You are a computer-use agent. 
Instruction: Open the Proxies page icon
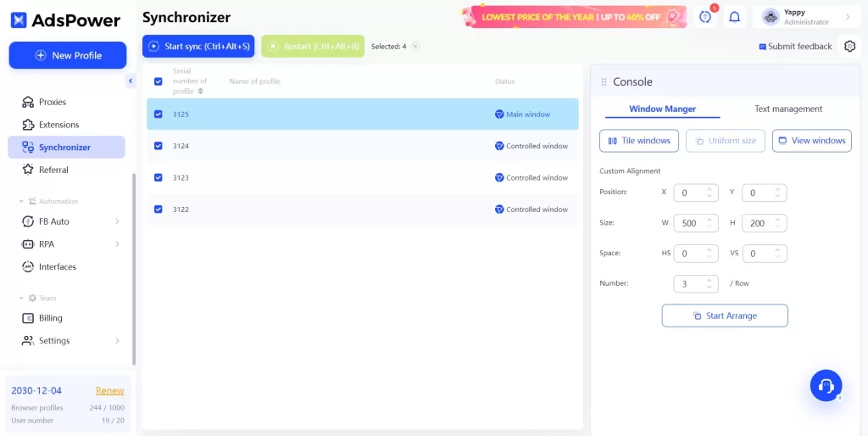[28, 102]
